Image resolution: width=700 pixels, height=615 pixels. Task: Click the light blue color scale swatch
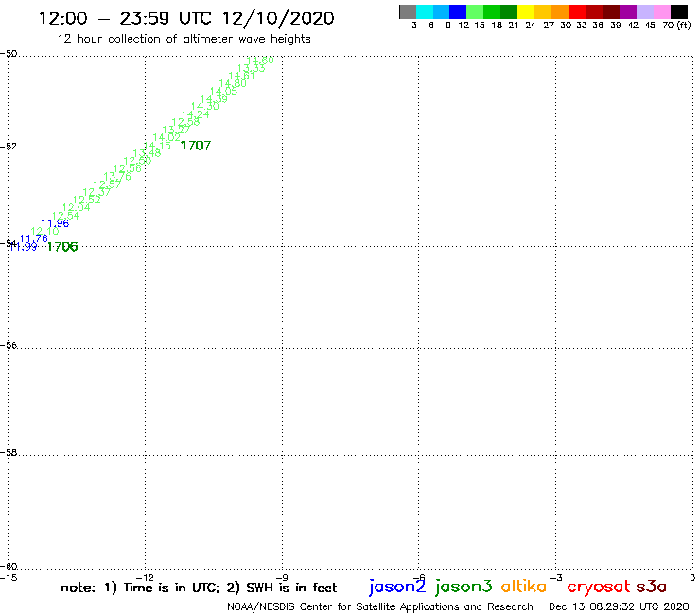(442, 11)
